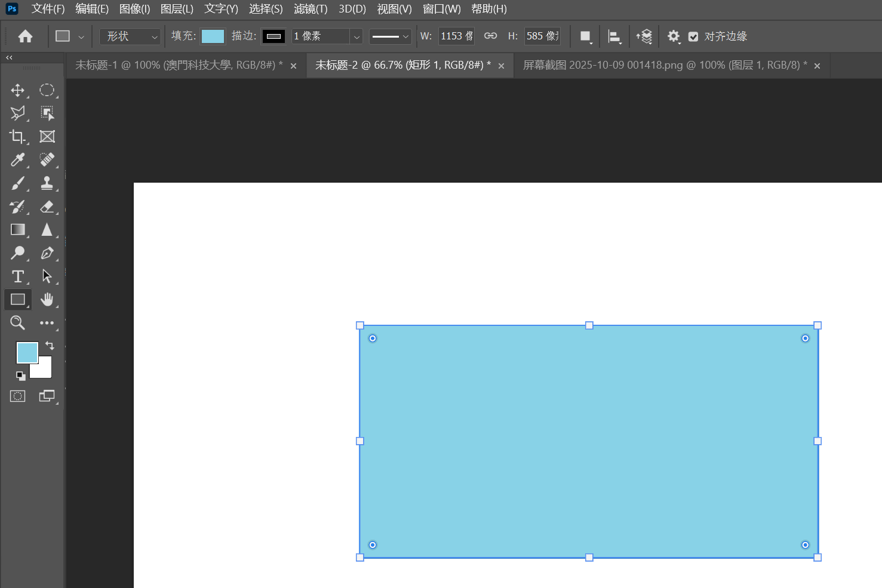Select the Frame tool
Viewport: 882px width, 588px height.
47,137
